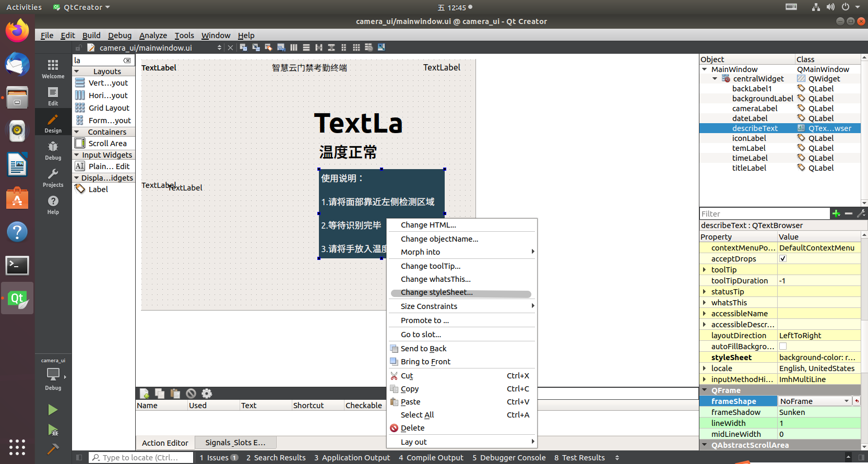868x464 pixels.
Task: Select Promote to ... menu entry
Action: [462, 320]
